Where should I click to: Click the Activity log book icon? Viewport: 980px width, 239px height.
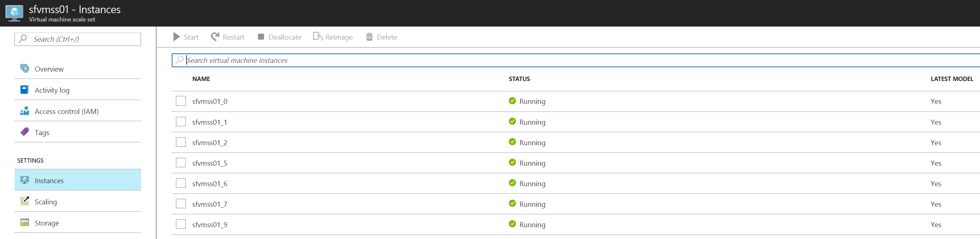point(25,90)
